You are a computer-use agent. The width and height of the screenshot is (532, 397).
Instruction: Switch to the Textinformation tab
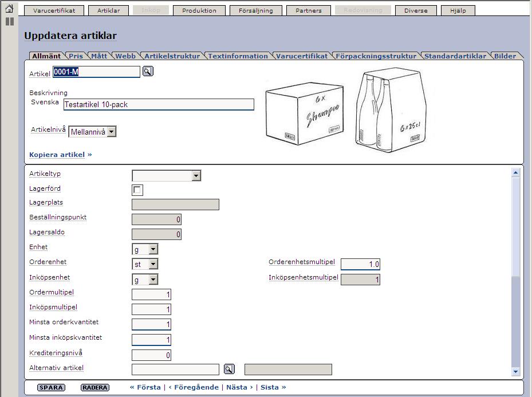tap(238, 56)
